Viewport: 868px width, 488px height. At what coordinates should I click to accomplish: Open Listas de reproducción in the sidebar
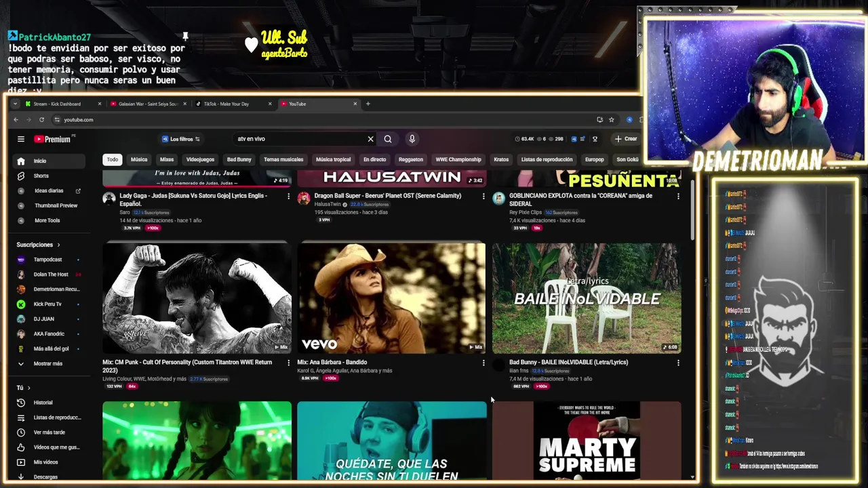tap(48, 418)
